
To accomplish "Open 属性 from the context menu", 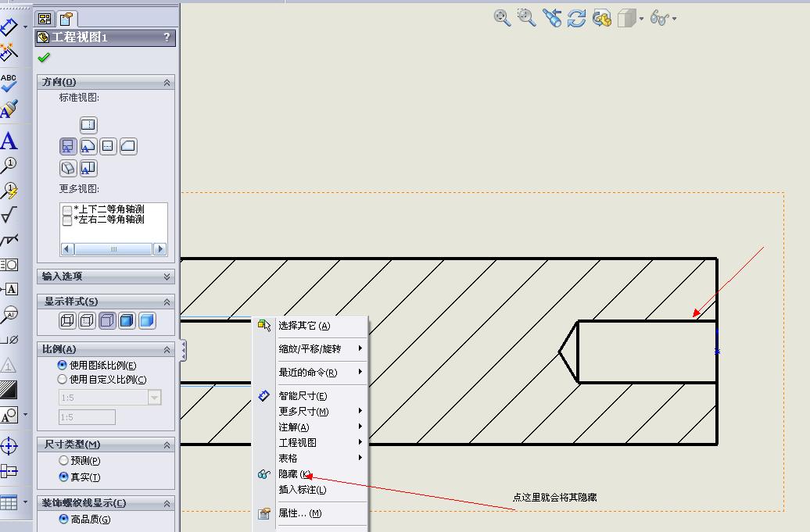I will point(310,513).
